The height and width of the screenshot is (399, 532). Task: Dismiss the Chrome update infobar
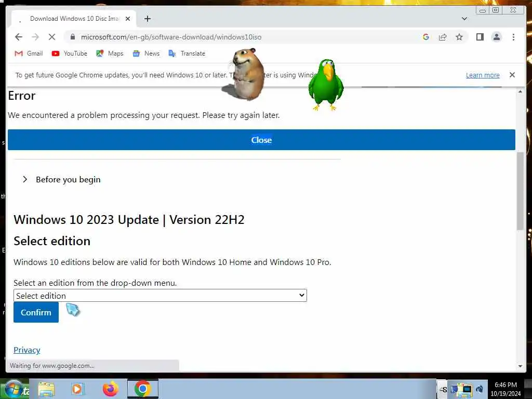512,75
